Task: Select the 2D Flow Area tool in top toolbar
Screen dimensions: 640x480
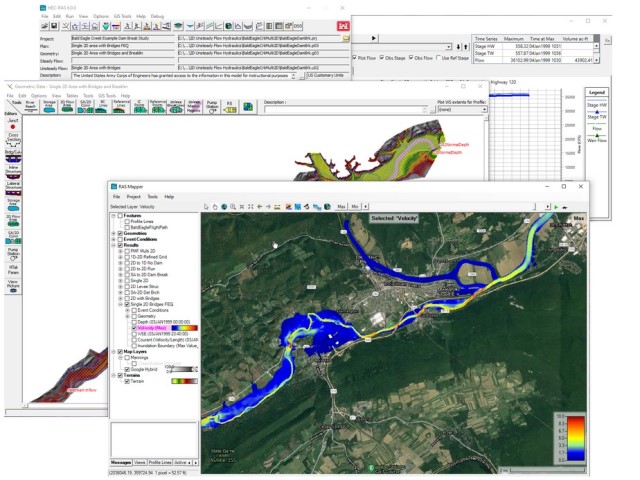Action: coord(67,106)
